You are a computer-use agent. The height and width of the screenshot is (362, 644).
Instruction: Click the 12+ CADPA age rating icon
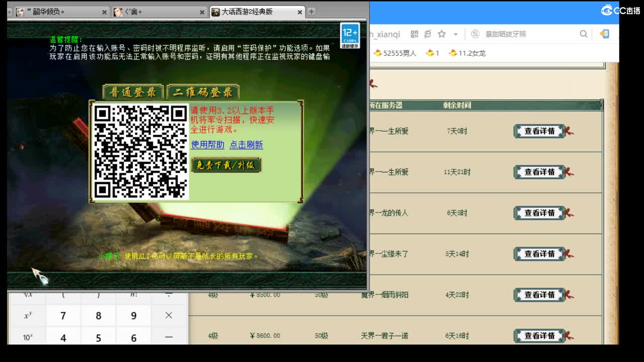[350, 35]
